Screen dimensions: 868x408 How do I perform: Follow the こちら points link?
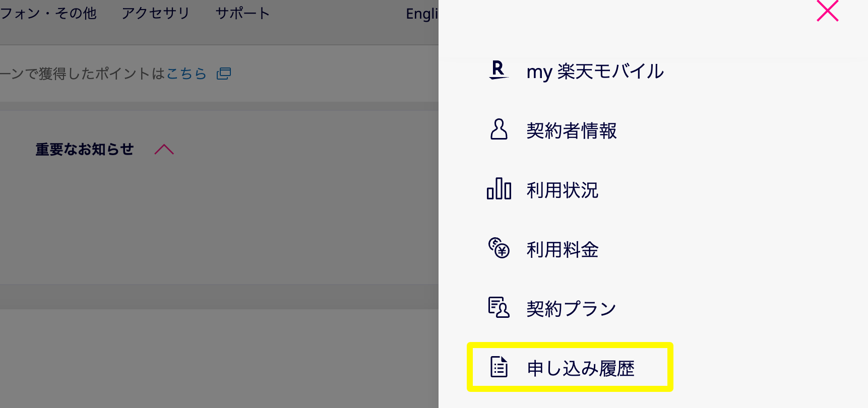[x=187, y=74]
